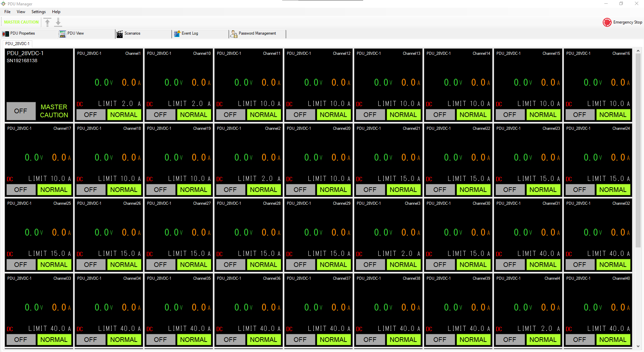644x352 pixels.
Task: Click the Channel3 current limit readout
Action: coord(399,253)
